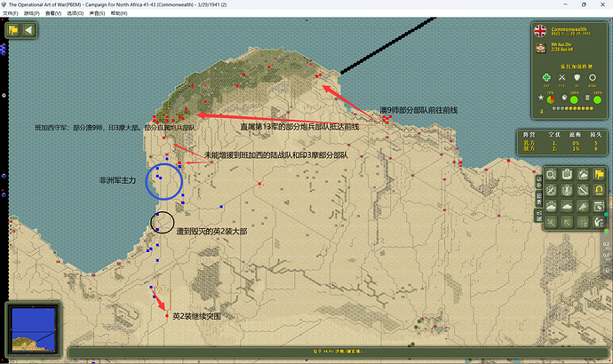Image resolution: width=613 pixels, height=364 pixels.
Task: Open the 查看(V) menu
Action: click(53, 13)
